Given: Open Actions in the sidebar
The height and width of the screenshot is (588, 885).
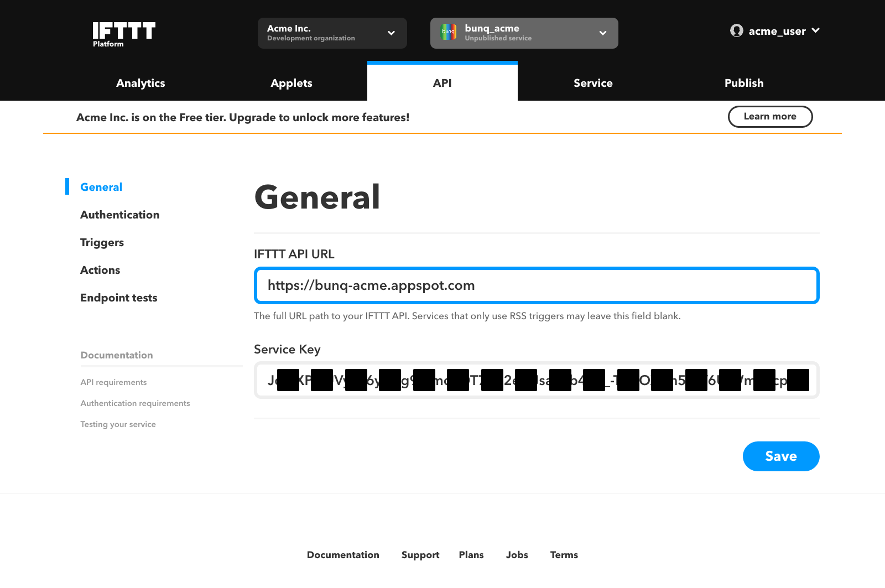Looking at the screenshot, I should pos(100,270).
